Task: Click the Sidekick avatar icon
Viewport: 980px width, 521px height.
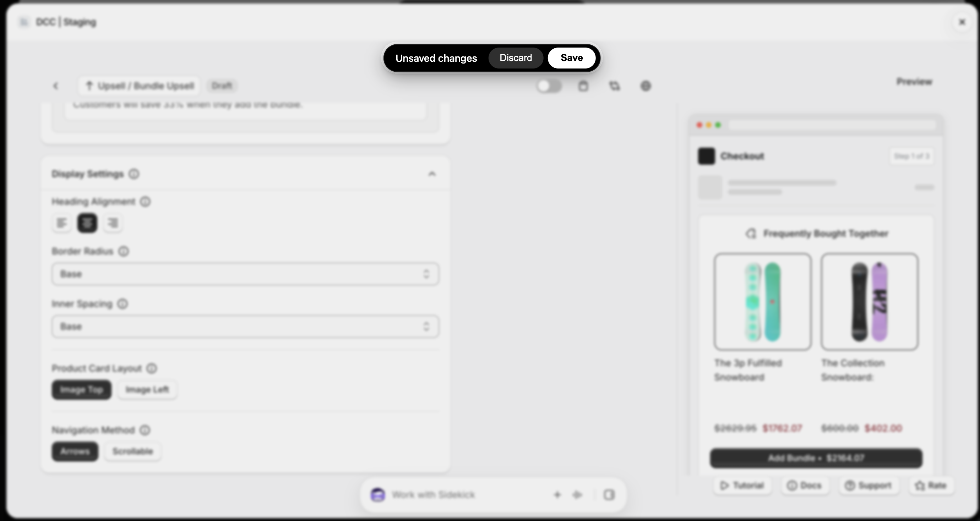Action: pyautogui.click(x=378, y=495)
